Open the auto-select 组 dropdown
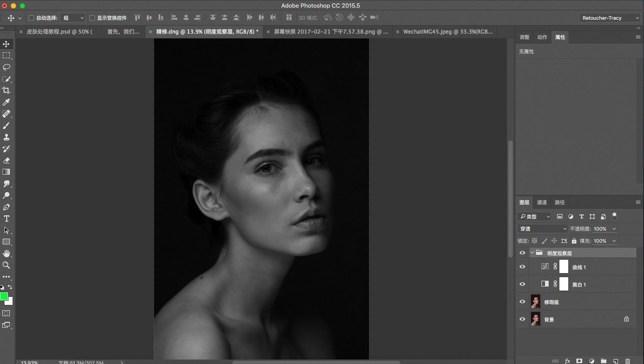Viewport: 644px width, 364px height. (x=73, y=18)
